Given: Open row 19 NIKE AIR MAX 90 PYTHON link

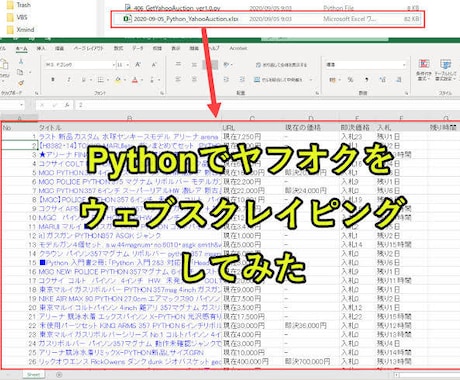Looking at the screenshot, I should [x=129, y=299].
